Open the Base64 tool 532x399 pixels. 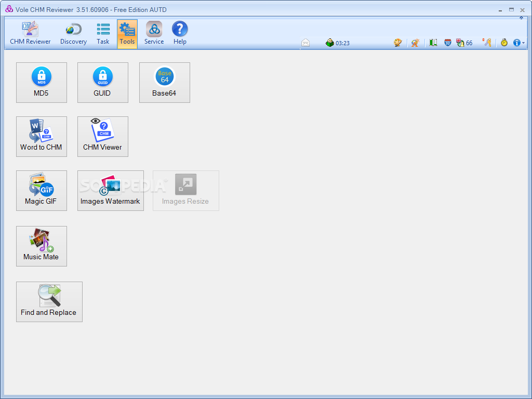point(165,83)
